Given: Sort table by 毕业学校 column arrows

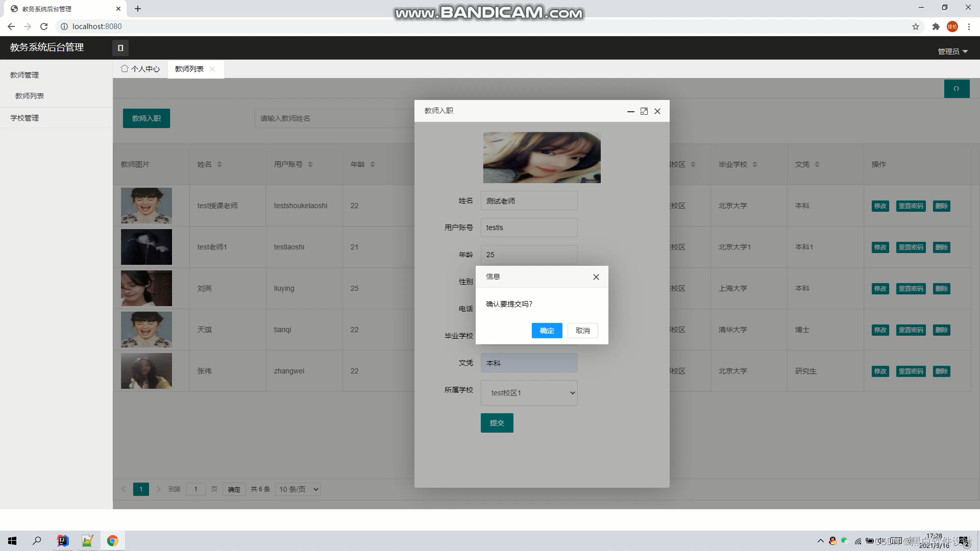Looking at the screenshot, I should point(755,164).
